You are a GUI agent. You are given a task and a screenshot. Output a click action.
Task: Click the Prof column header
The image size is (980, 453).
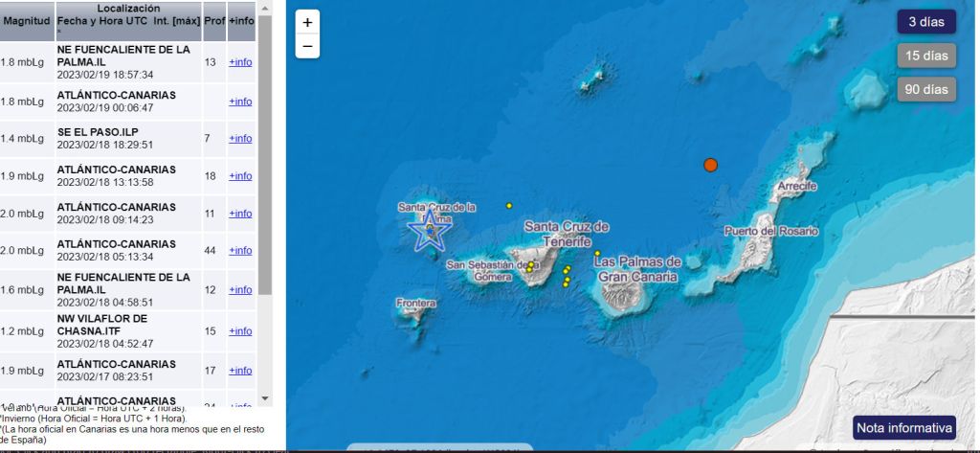213,20
